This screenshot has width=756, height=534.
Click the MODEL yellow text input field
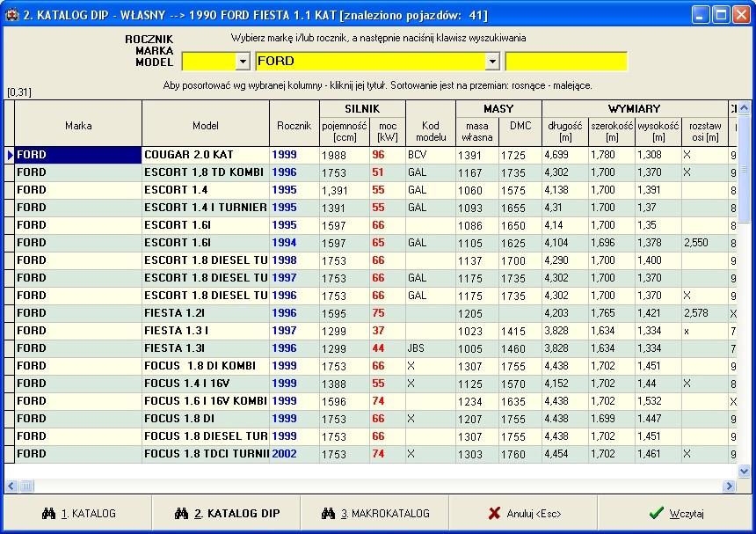click(566, 62)
